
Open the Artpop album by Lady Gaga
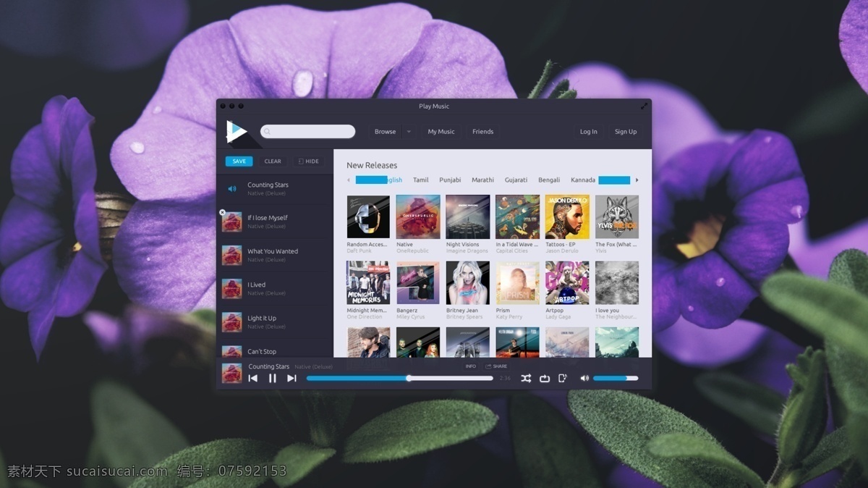click(567, 282)
